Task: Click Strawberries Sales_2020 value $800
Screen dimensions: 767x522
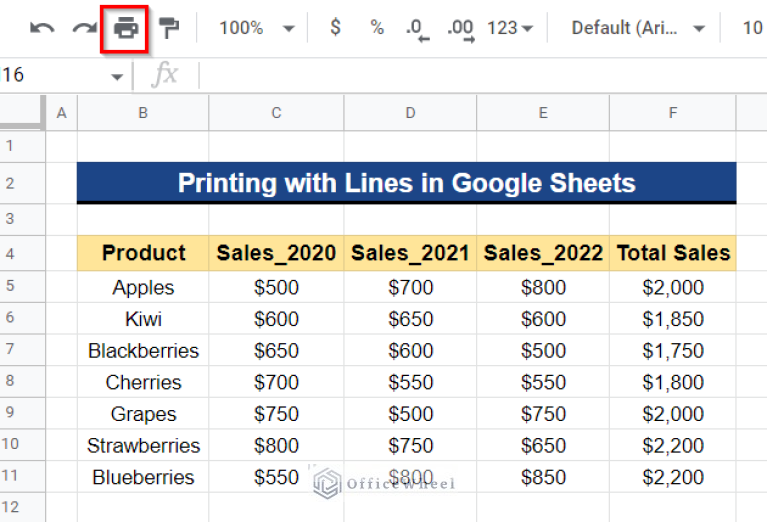Action: 276,445
